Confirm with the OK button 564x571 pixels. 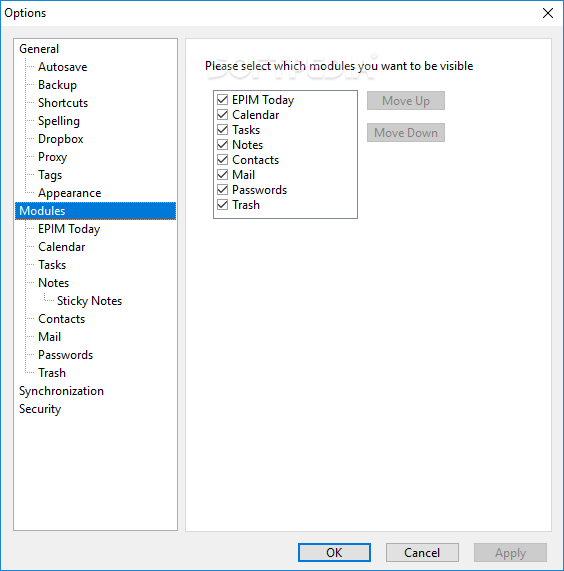point(334,552)
